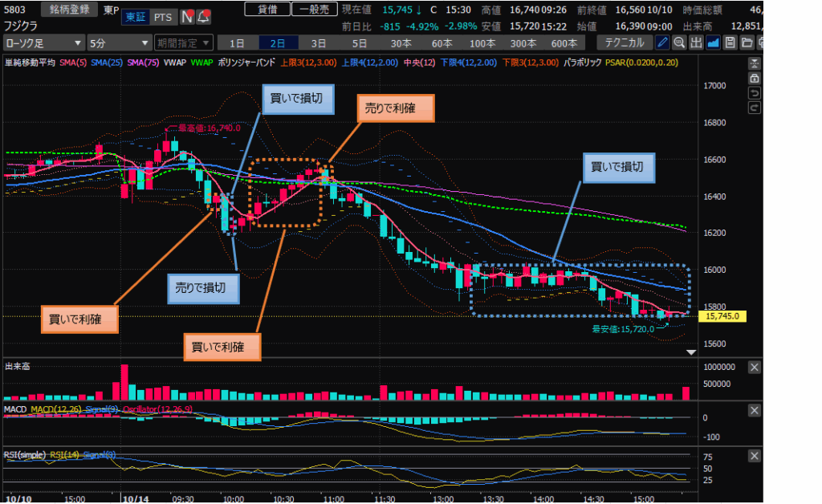This screenshot has height=504, width=822.
Task: Click the save chart settings icon
Action: pos(730,43)
